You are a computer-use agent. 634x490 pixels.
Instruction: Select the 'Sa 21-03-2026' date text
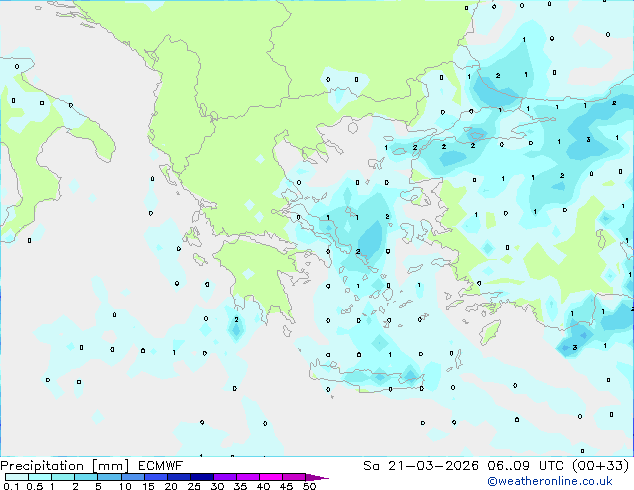click(x=421, y=466)
